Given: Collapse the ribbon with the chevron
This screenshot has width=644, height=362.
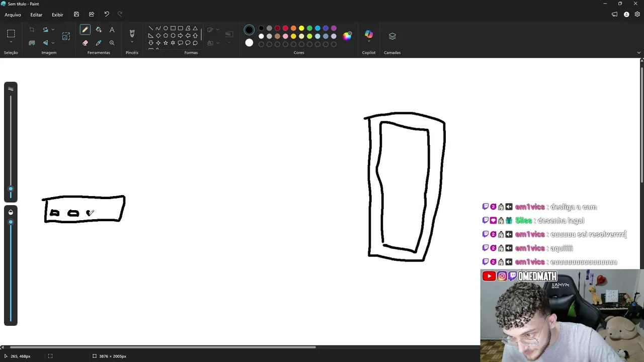Looking at the screenshot, I should (639, 52).
